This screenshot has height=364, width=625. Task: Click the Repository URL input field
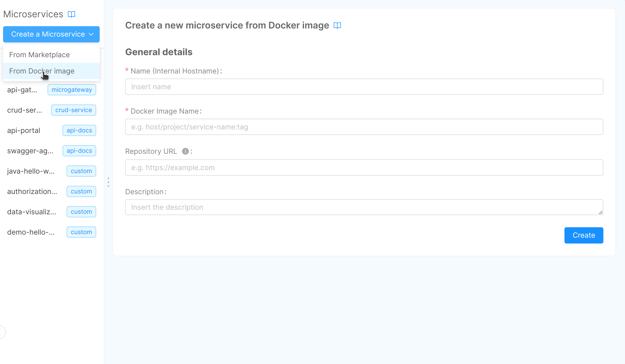364,168
